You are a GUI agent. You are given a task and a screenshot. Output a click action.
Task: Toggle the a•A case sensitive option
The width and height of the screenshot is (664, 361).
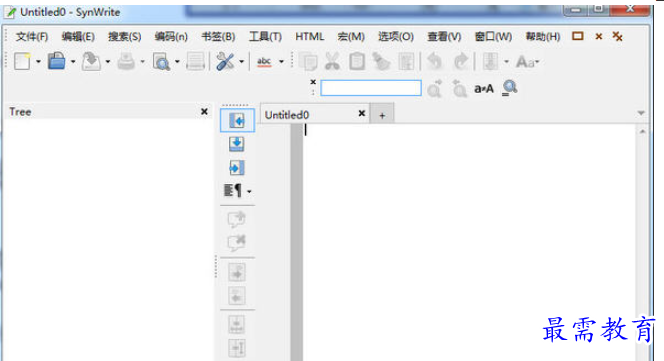pyautogui.click(x=484, y=89)
